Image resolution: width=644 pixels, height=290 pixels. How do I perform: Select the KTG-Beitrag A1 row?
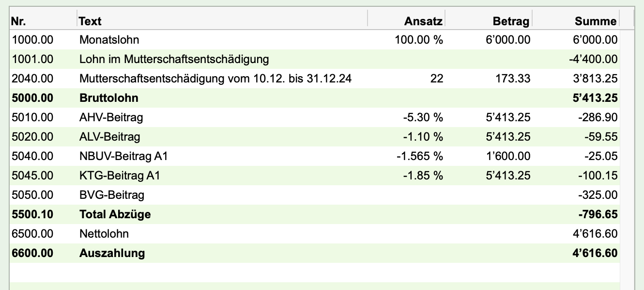coord(314,176)
